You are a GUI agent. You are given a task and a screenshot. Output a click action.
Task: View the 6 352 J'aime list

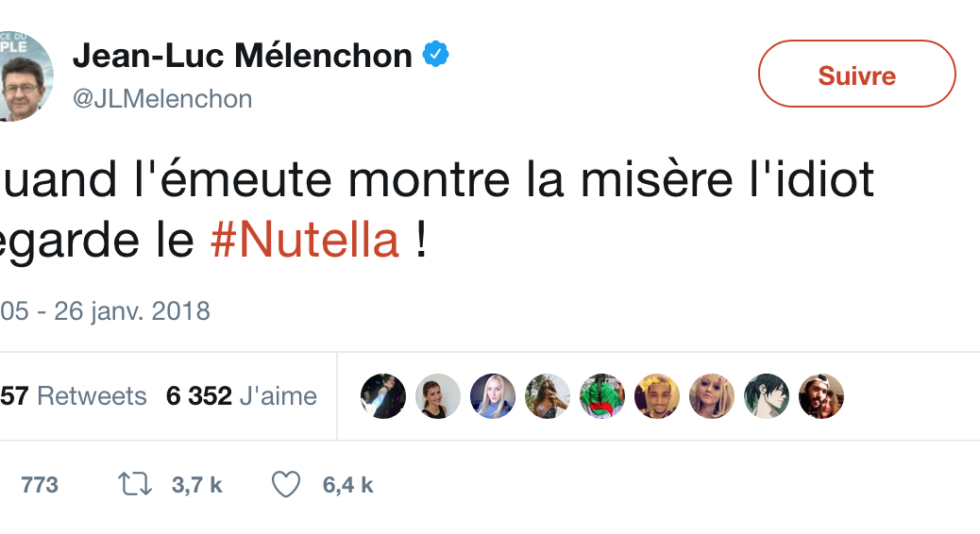coord(242,396)
